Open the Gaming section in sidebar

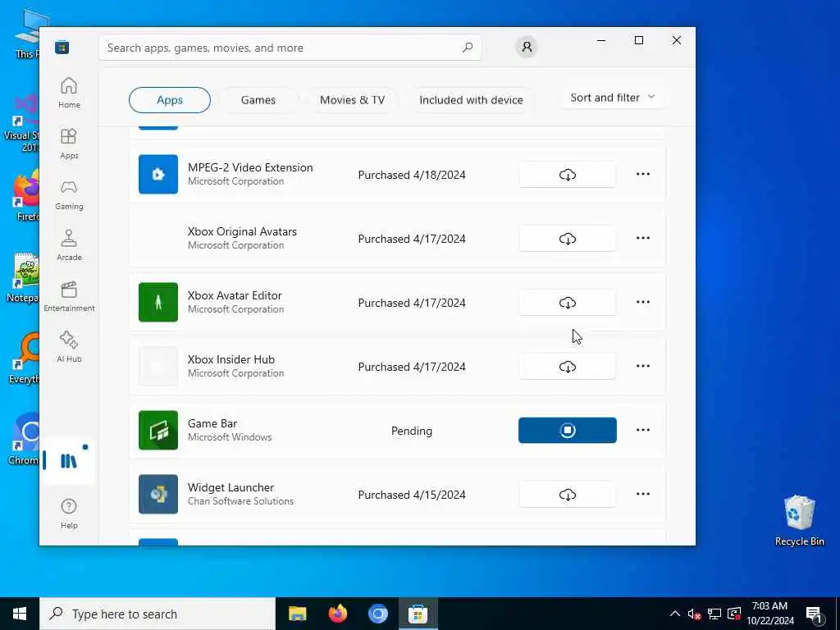(x=69, y=194)
